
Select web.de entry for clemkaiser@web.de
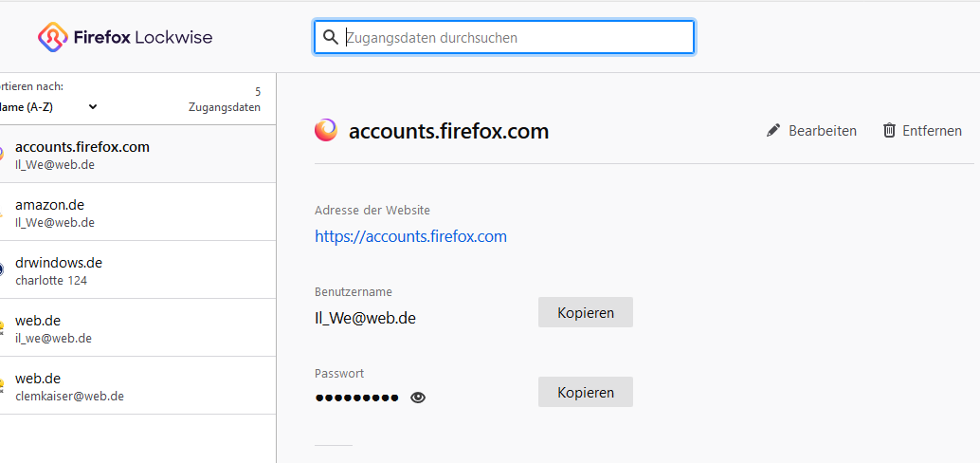click(x=137, y=386)
